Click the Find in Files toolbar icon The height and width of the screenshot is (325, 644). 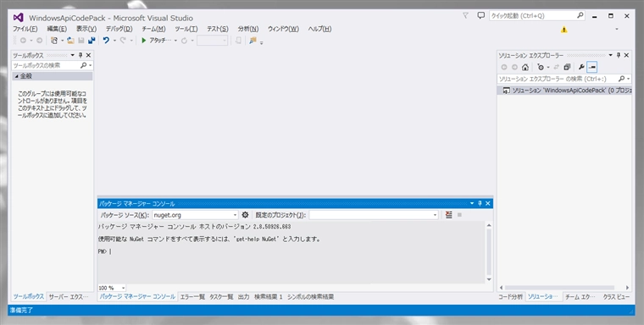coord(253,41)
